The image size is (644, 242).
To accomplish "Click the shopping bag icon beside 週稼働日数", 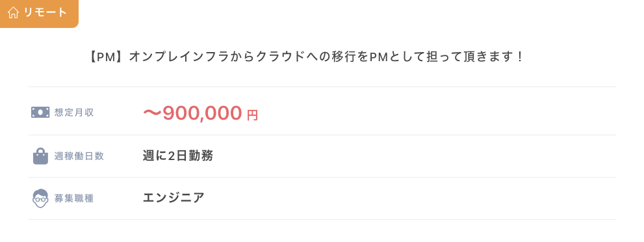I will pyautogui.click(x=40, y=156).
